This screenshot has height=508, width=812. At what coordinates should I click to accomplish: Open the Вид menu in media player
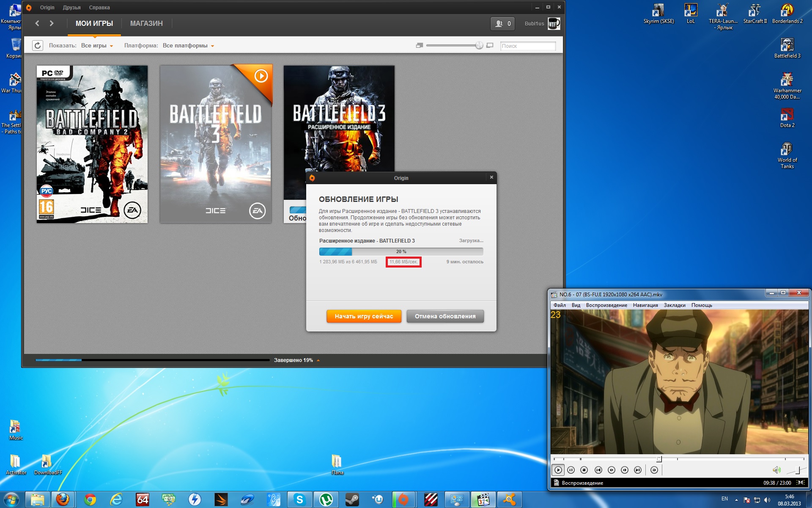576,305
